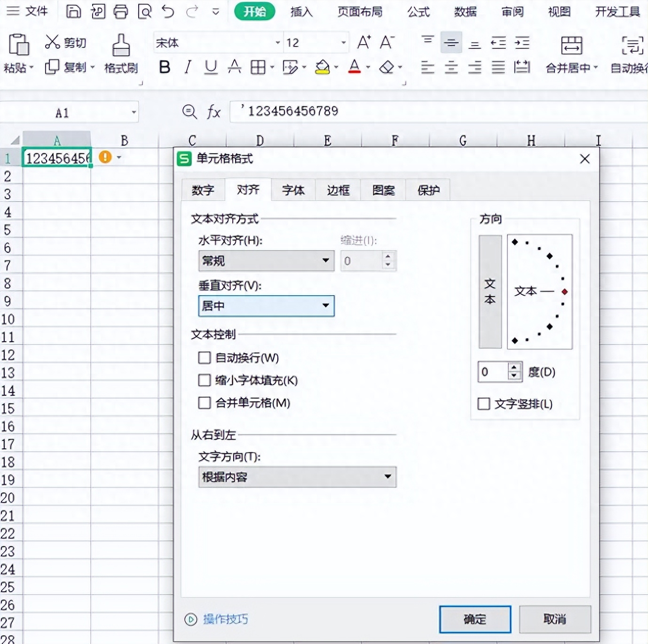Toggle Bold formatting
This screenshot has height=644, width=648.
(x=165, y=67)
